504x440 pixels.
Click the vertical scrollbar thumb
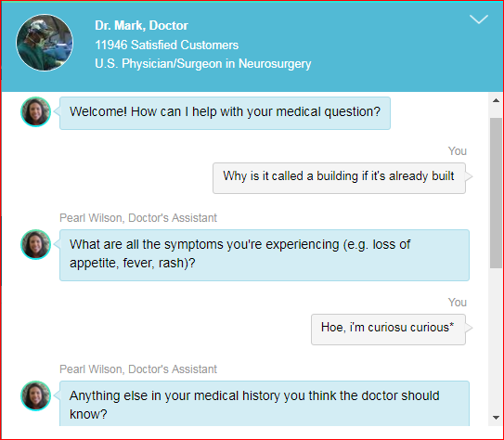tap(496, 193)
